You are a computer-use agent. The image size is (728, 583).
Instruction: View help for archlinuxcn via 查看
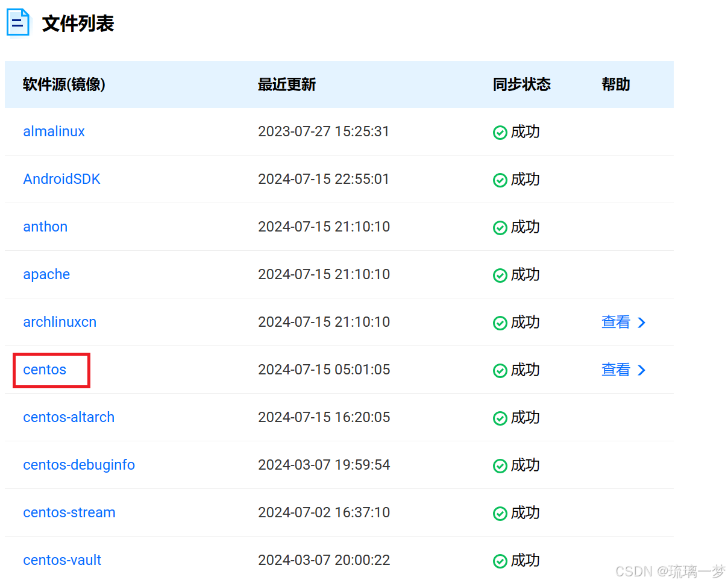(616, 322)
